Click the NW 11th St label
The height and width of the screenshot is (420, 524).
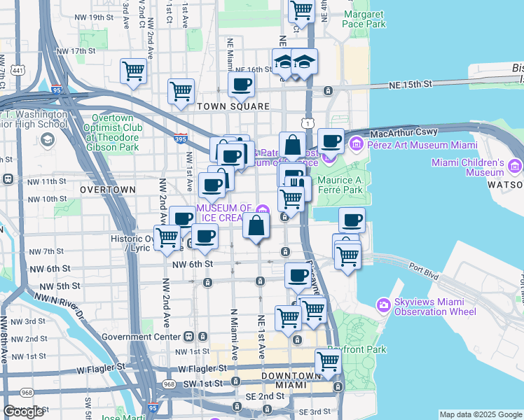[46, 182]
